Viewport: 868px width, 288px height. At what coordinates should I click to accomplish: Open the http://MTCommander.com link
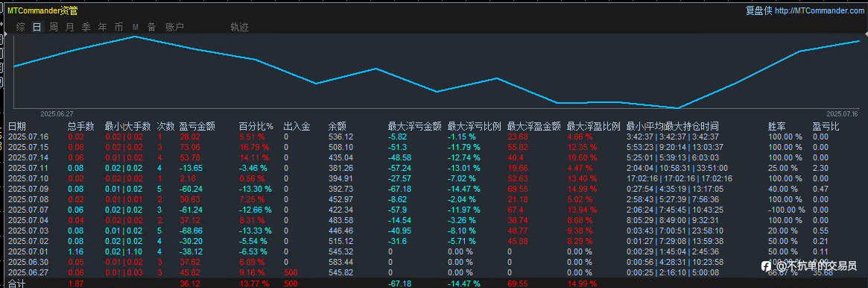coord(819,10)
